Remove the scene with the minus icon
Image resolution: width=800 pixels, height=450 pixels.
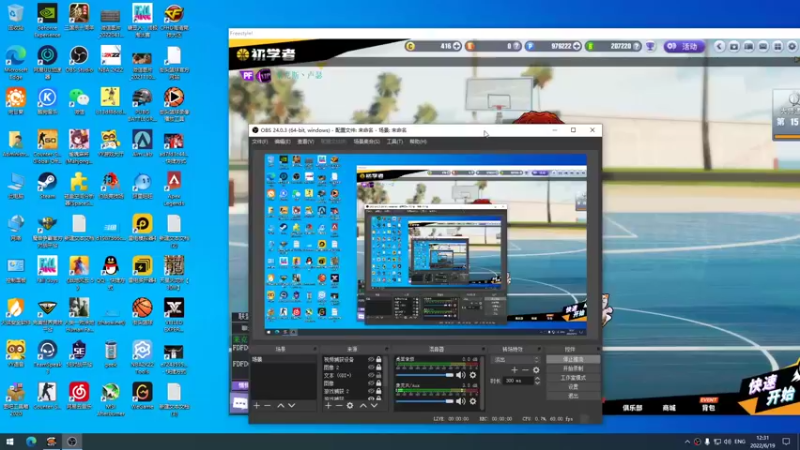(x=267, y=406)
